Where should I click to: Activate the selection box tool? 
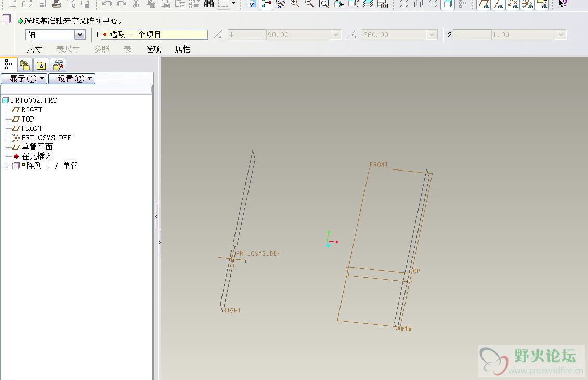click(224, 3)
